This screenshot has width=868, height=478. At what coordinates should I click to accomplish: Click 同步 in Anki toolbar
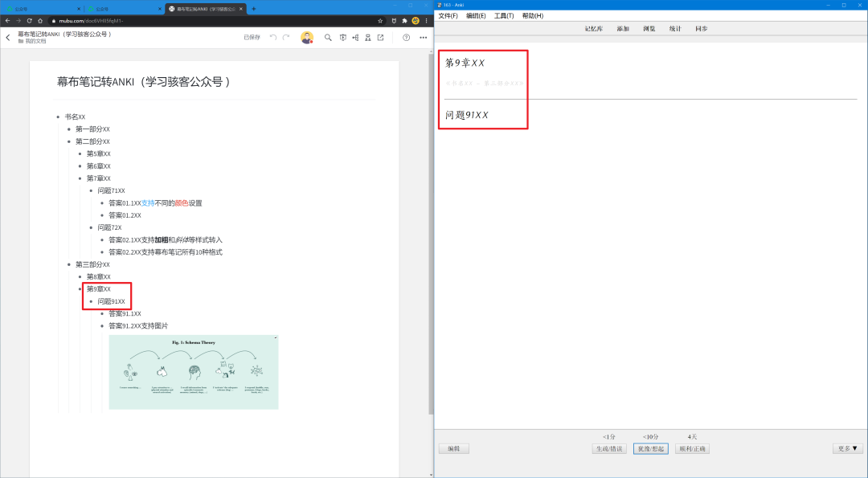(x=702, y=29)
